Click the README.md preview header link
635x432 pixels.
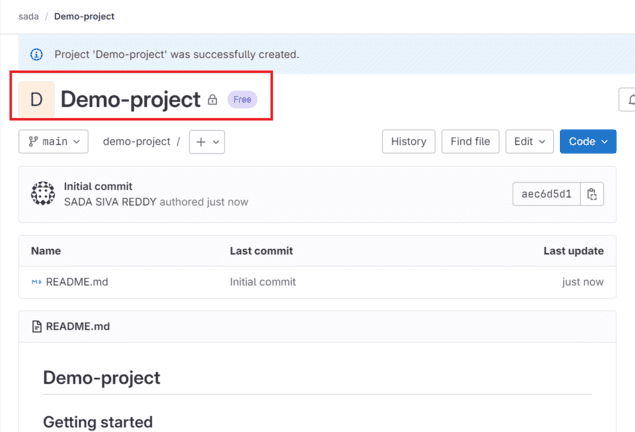[x=78, y=326]
